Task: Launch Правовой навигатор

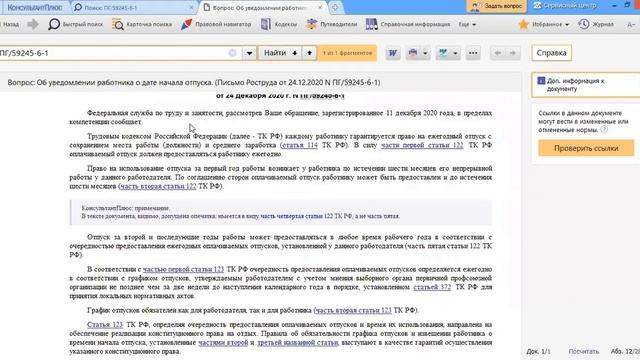Action: (216, 24)
